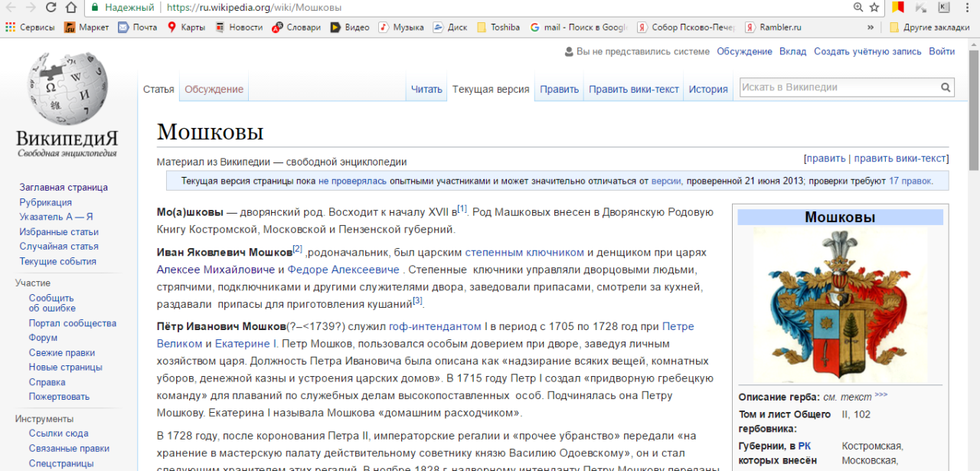Open the Править вики-текст tab
Viewport: 980px width, 471px height.
(x=634, y=89)
